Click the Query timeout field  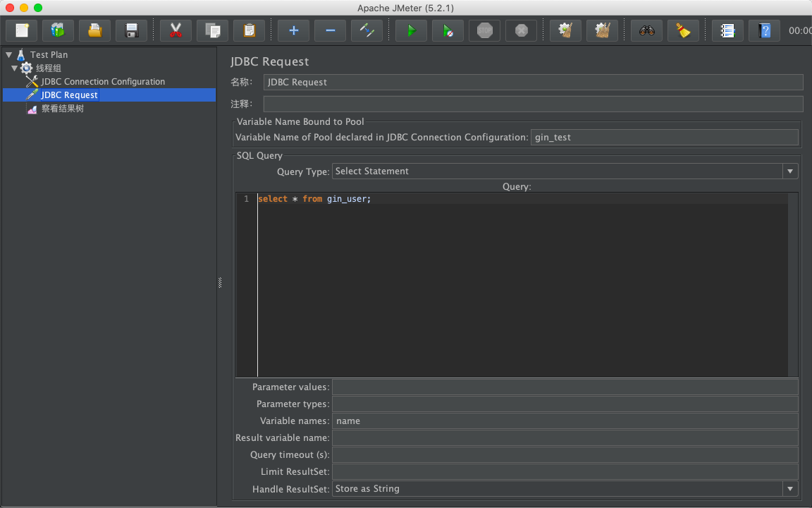tap(565, 454)
